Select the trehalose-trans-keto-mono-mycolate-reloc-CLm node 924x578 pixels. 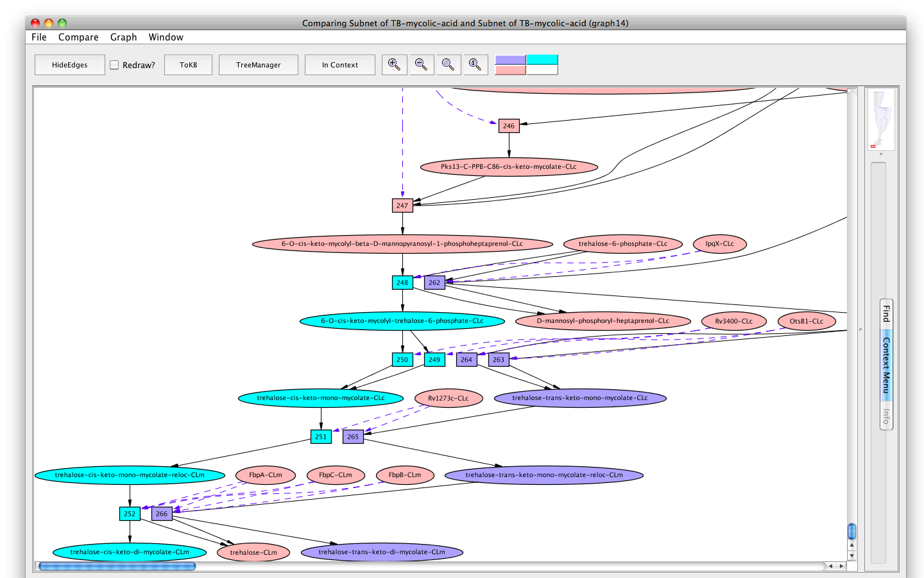[x=544, y=475]
